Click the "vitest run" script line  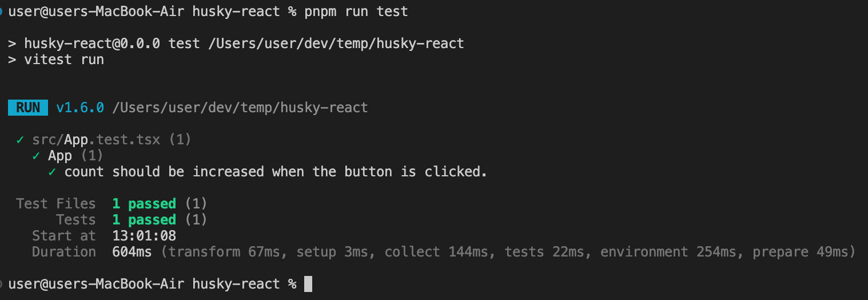pyautogui.click(x=64, y=60)
